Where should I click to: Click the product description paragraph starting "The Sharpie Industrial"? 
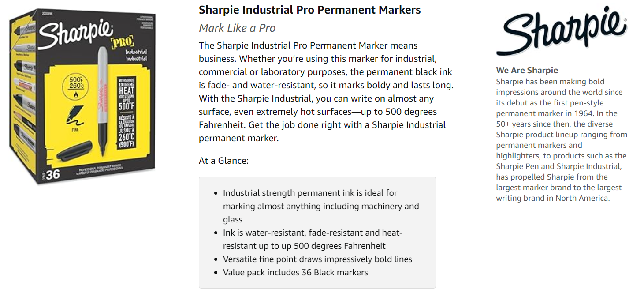tap(326, 92)
